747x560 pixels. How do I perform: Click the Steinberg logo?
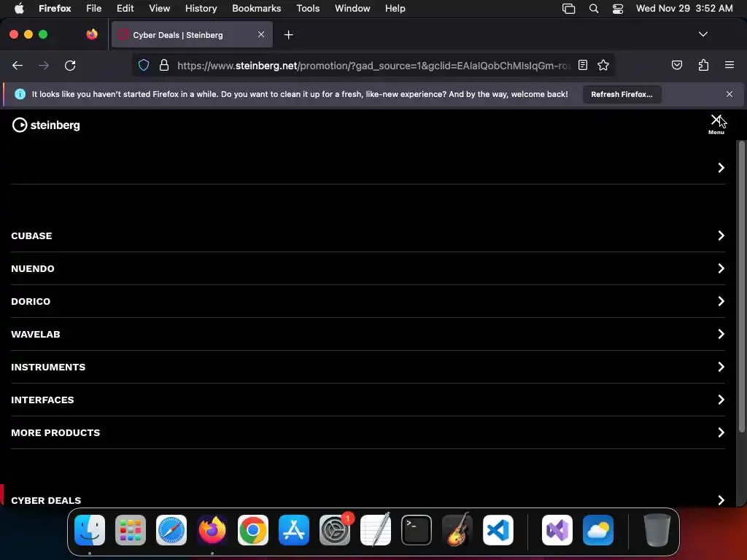pos(46,125)
